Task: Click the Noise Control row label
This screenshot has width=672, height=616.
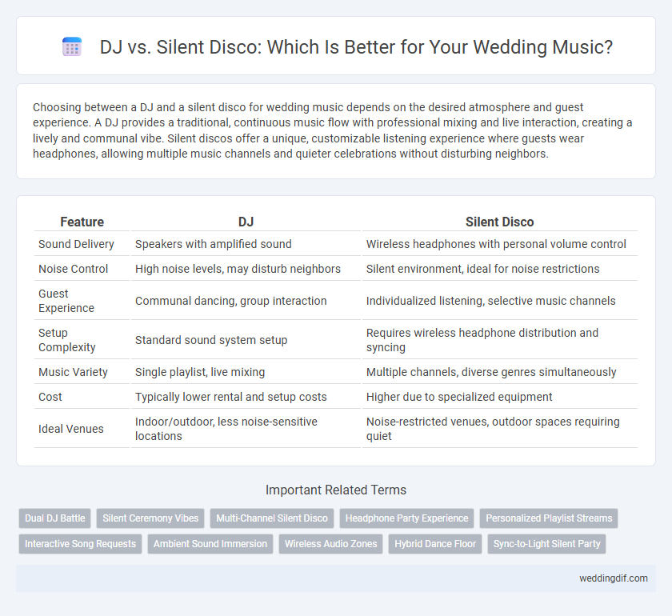Action: [74, 269]
